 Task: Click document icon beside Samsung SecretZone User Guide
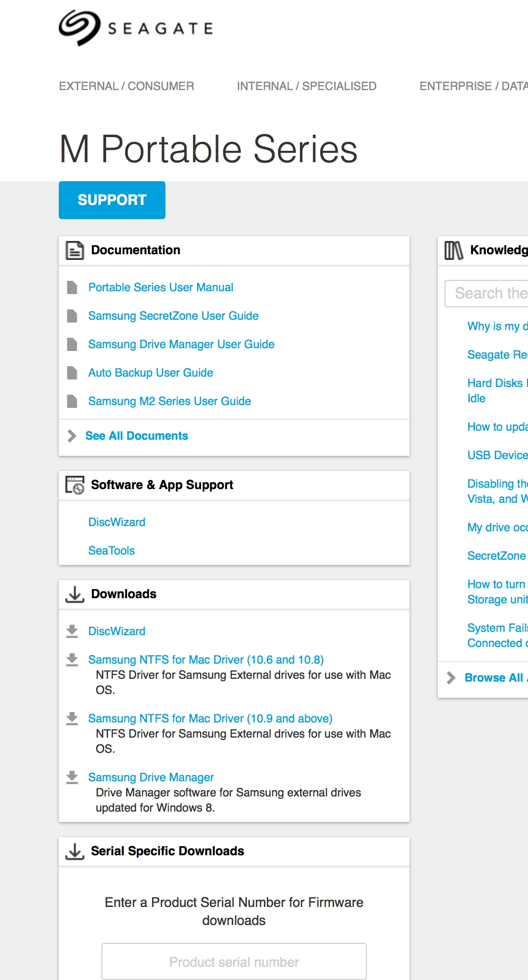72,316
